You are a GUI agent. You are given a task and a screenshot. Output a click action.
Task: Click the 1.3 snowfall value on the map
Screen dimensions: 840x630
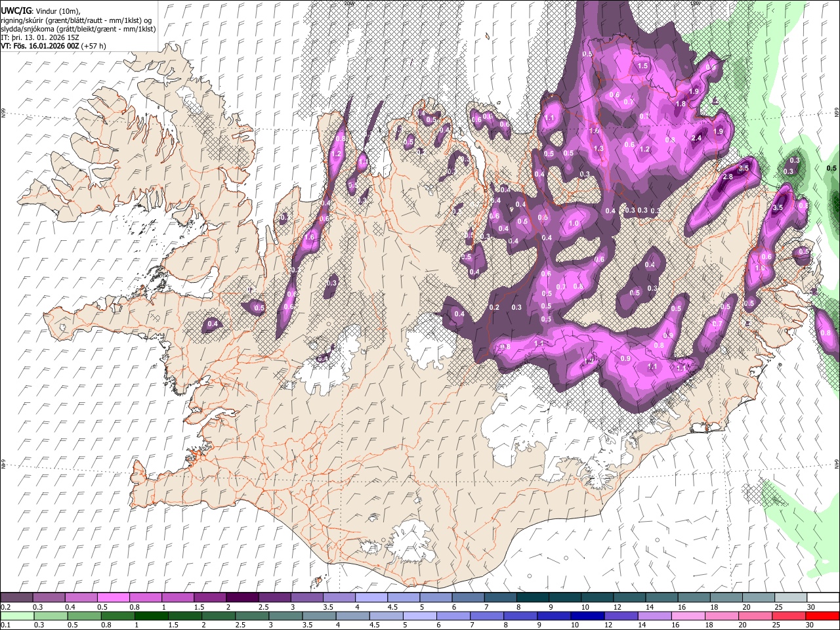pyautogui.click(x=598, y=149)
